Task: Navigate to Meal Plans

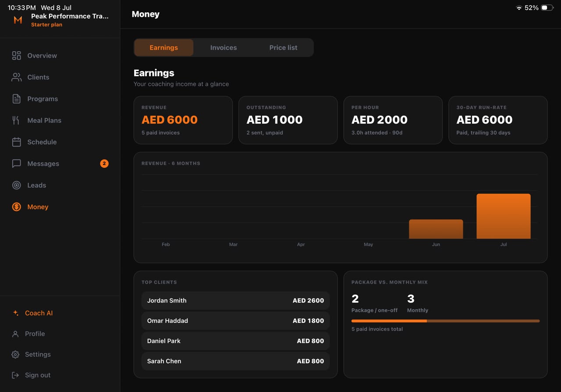Action: pos(60,120)
